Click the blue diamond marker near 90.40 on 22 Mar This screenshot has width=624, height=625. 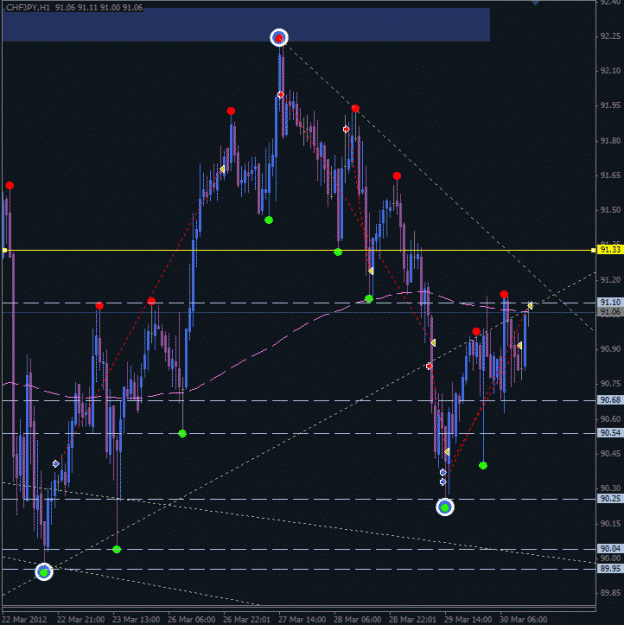pos(56,464)
